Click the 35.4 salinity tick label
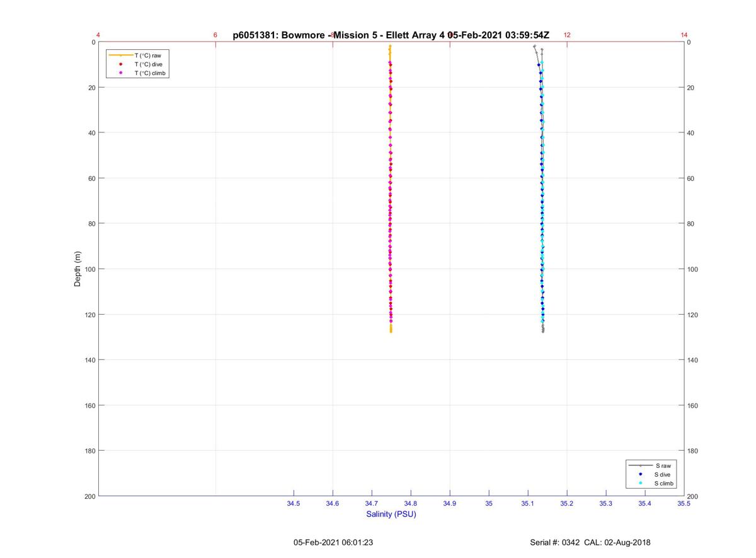This screenshot has height=558, width=756. 645,503
